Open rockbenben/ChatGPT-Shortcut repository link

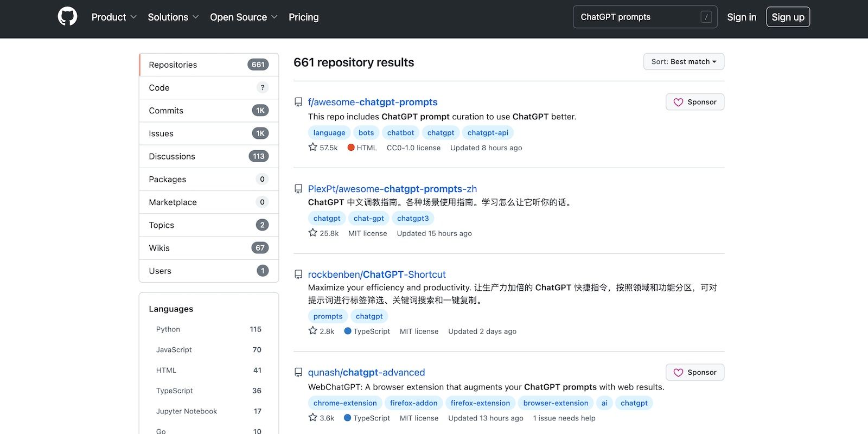pyautogui.click(x=376, y=275)
